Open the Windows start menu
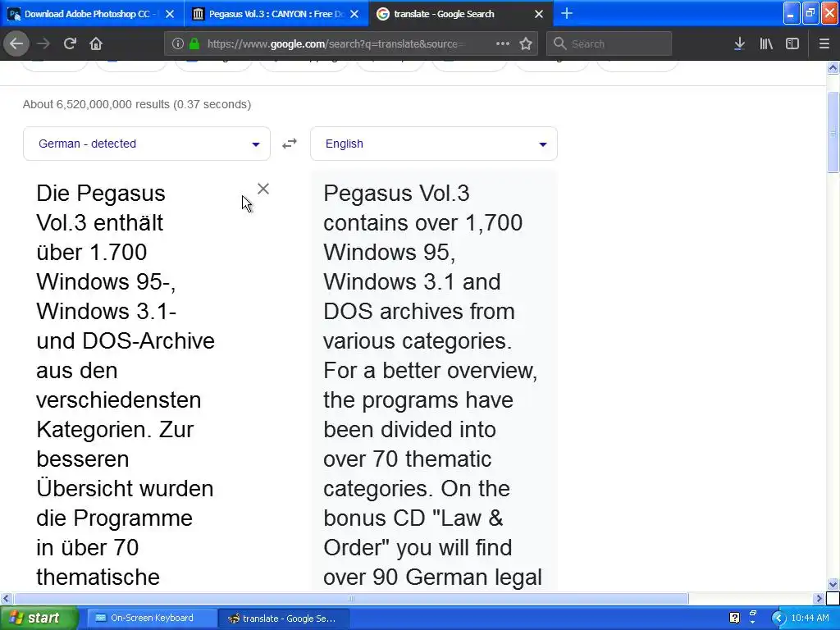840x630 pixels. [x=39, y=619]
